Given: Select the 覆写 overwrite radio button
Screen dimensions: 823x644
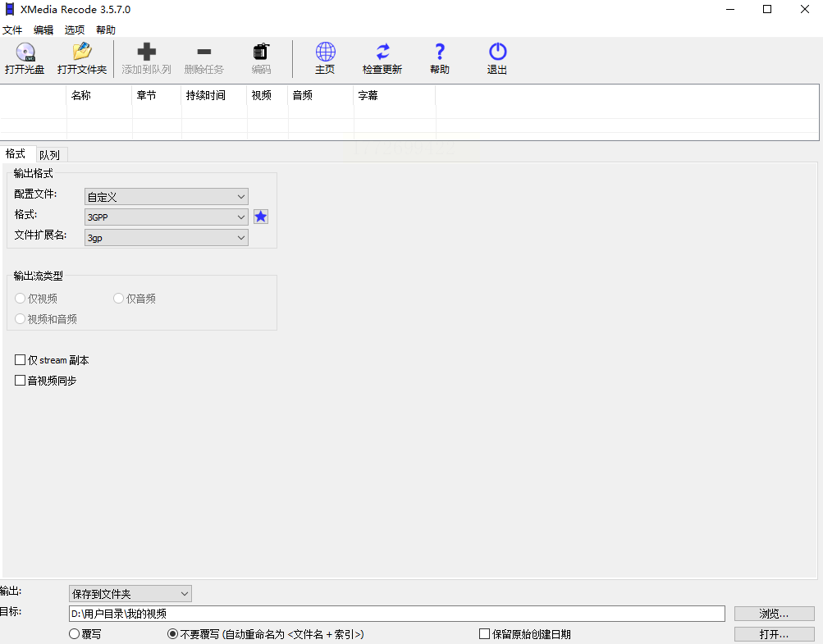Looking at the screenshot, I should [x=75, y=634].
